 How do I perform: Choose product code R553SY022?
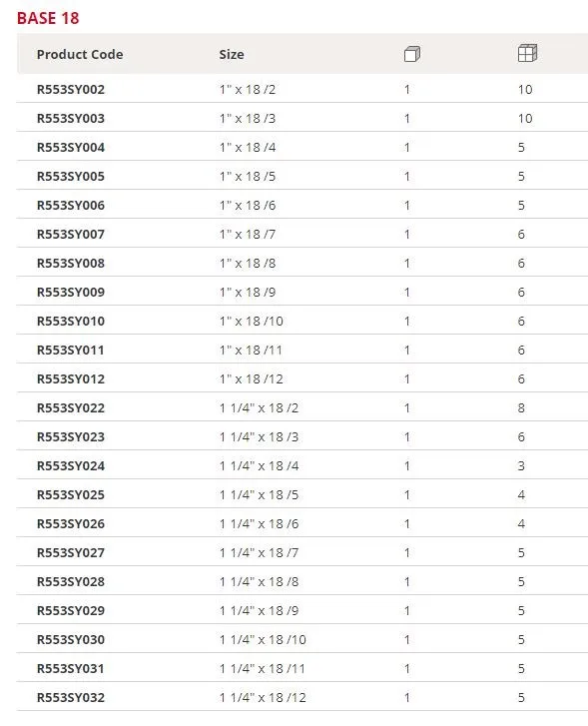tap(70, 407)
